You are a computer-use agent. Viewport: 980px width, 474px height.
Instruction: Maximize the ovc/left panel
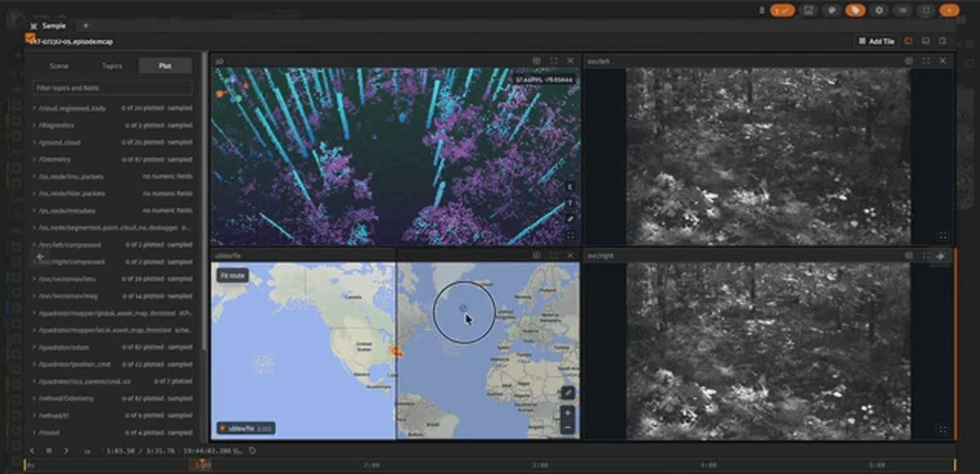point(925,61)
